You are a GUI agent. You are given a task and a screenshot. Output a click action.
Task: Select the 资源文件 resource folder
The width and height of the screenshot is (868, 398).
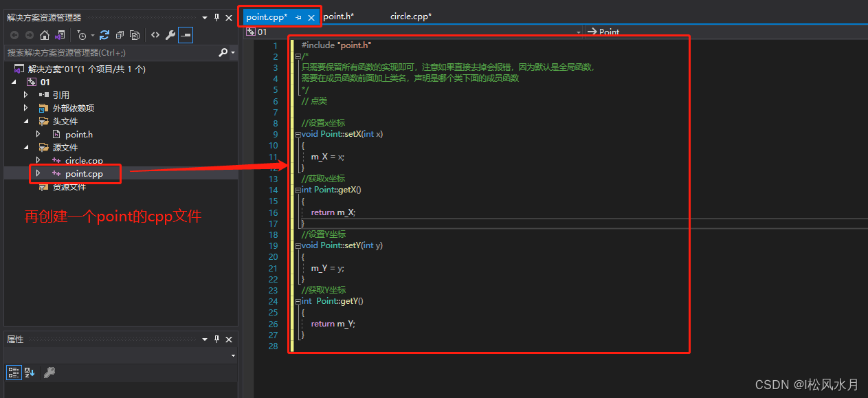click(69, 186)
